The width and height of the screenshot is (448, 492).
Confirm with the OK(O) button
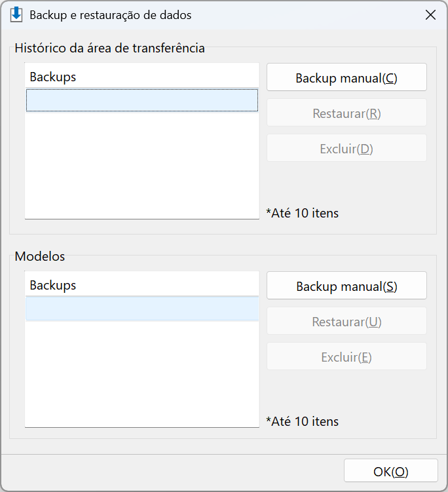click(x=390, y=470)
